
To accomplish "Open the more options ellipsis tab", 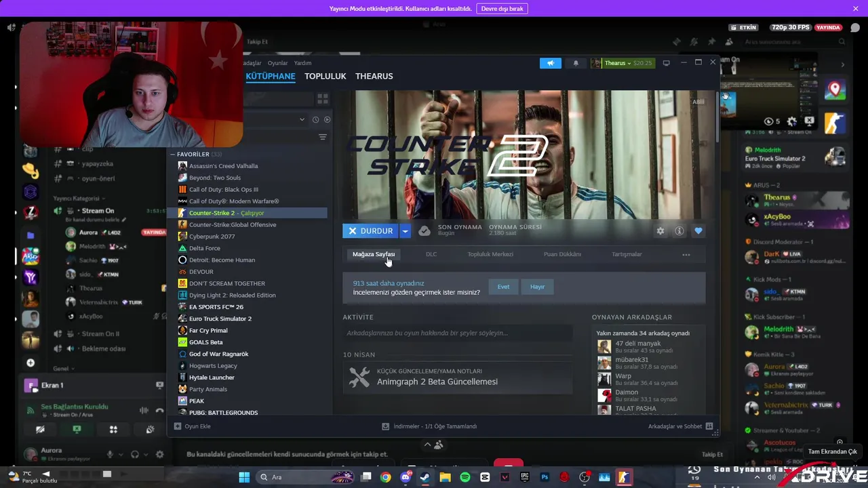I will coord(686,254).
